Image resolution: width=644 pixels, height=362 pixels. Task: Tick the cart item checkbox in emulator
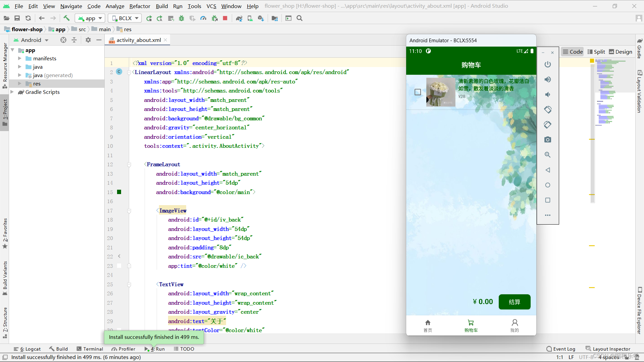click(x=418, y=92)
